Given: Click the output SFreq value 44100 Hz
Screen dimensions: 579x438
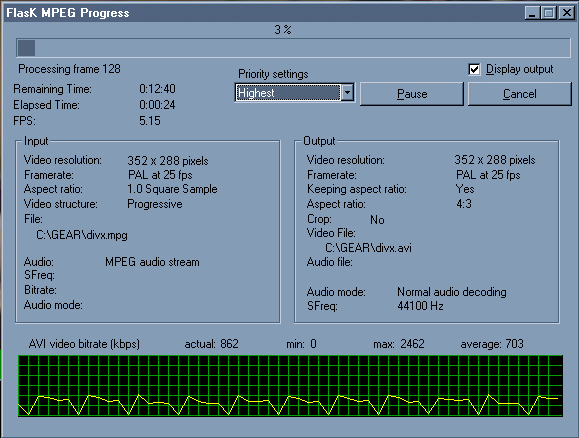Looking at the screenshot, I should [x=420, y=306].
